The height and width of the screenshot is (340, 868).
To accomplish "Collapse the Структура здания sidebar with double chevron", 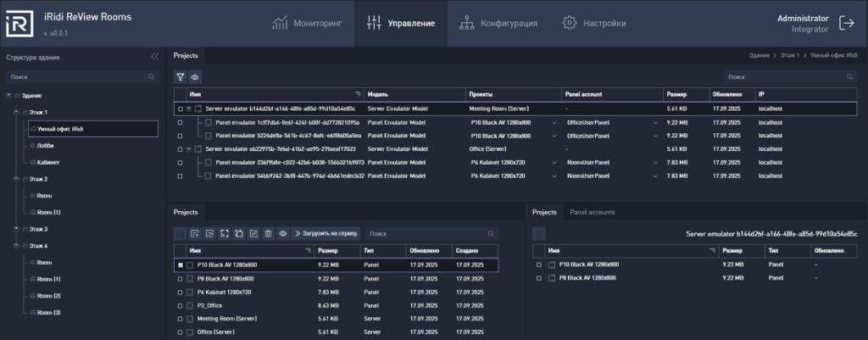I will [154, 57].
